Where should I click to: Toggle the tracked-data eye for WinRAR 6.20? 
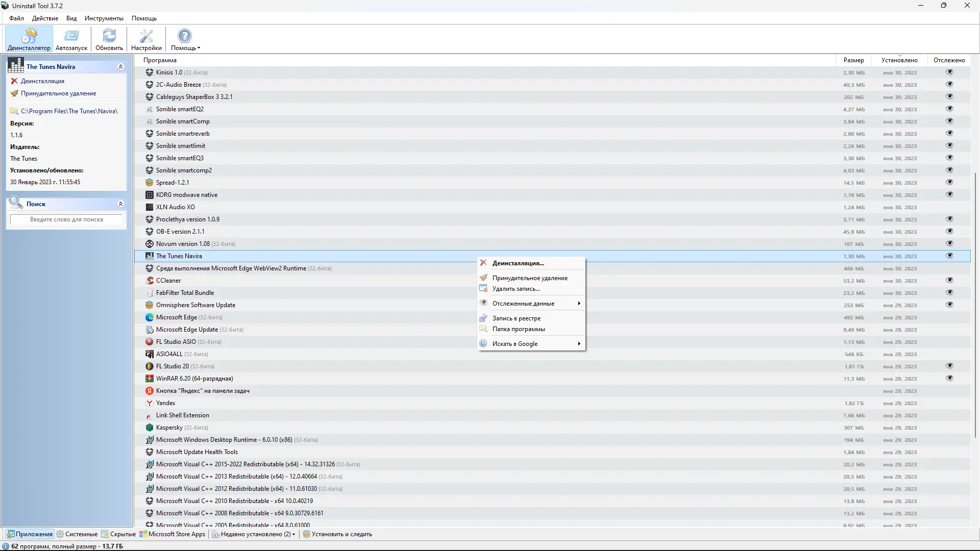(950, 378)
